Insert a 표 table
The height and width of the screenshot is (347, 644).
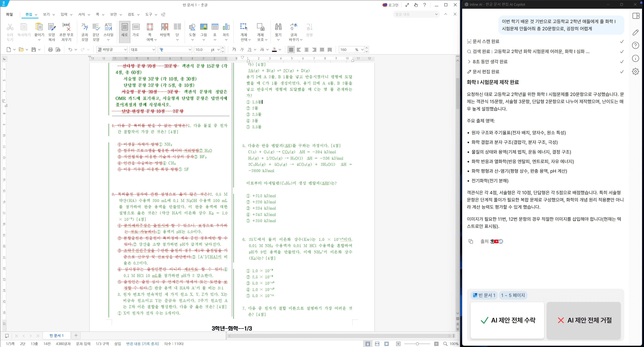(x=215, y=27)
